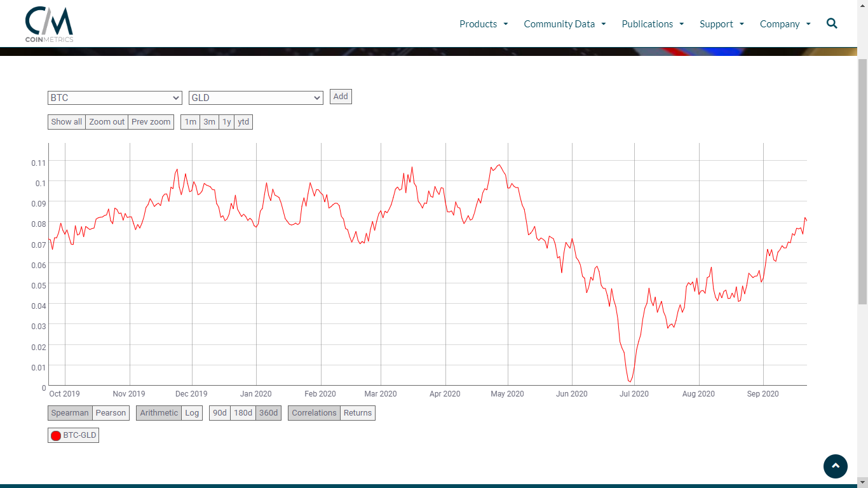Viewport: 868px width, 488px height.
Task: Choose the 90d correlation window
Action: pyautogui.click(x=219, y=413)
